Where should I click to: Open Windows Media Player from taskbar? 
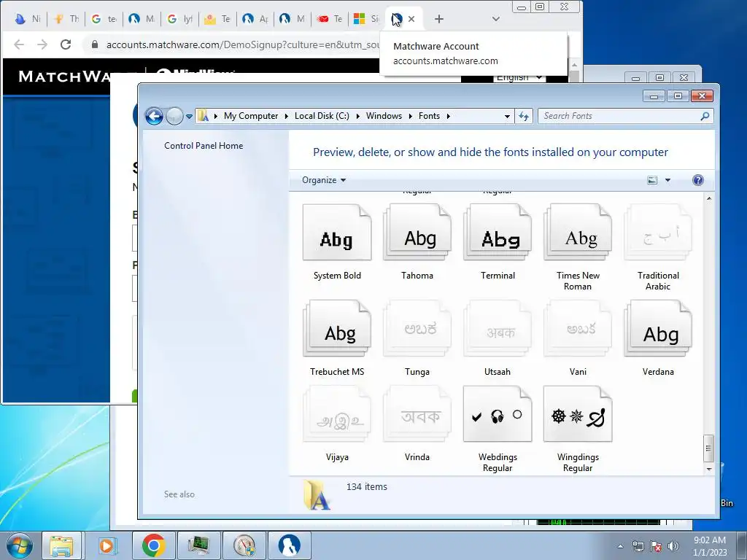107,545
